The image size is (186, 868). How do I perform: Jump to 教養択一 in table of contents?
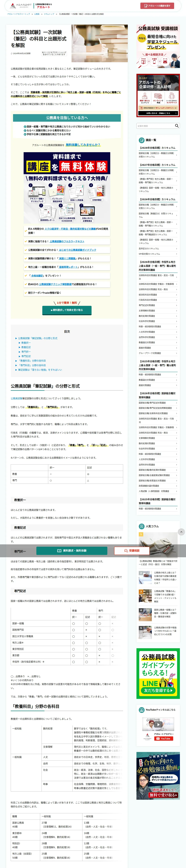click(26, 343)
